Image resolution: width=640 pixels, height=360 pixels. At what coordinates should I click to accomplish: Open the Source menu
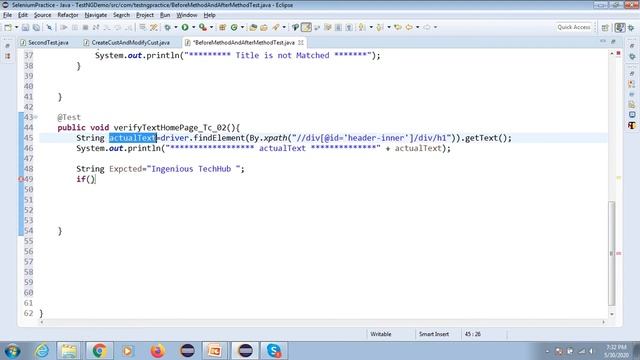coord(42,15)
